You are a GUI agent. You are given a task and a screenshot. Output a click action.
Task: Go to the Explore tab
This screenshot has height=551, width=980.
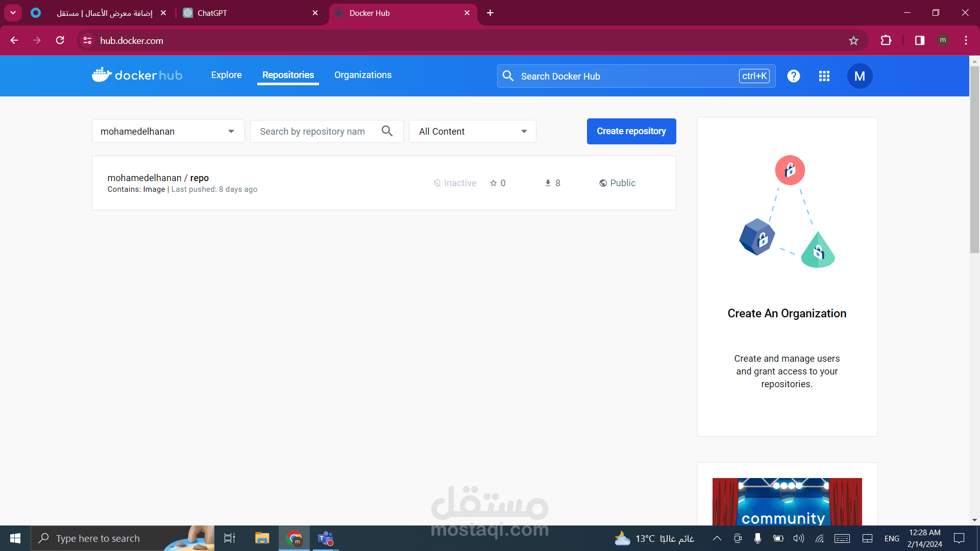click(227, 75)
